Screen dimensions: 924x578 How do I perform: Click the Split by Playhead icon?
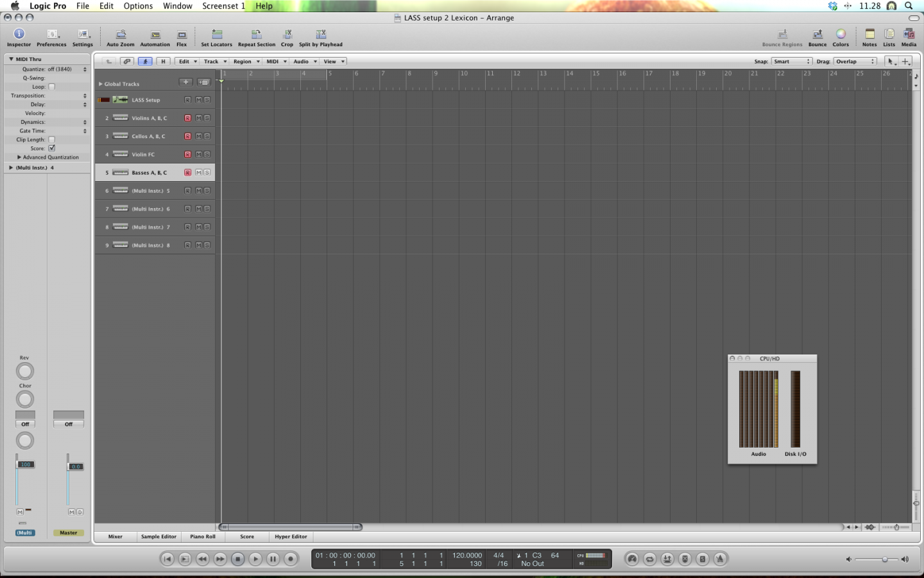click(321, 34)
